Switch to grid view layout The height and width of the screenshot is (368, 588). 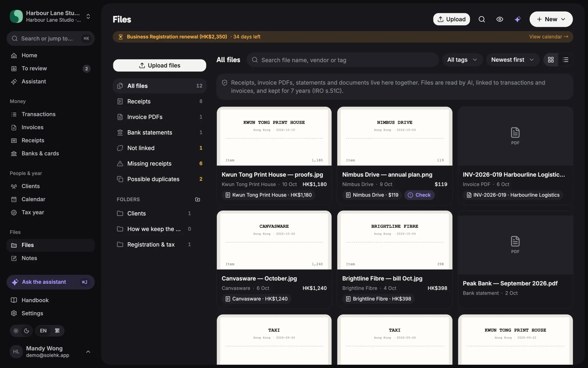[x=551, y=60]
